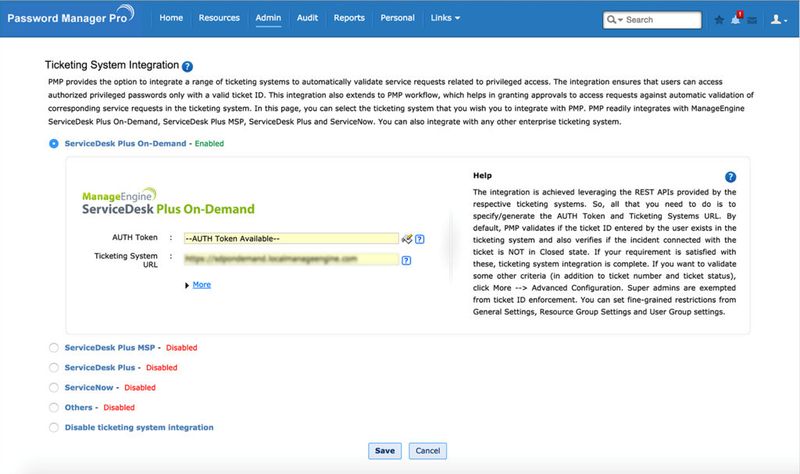Open the Admin tab
Image resolution: width=800 pixels, height=474 pixels.
268,18
